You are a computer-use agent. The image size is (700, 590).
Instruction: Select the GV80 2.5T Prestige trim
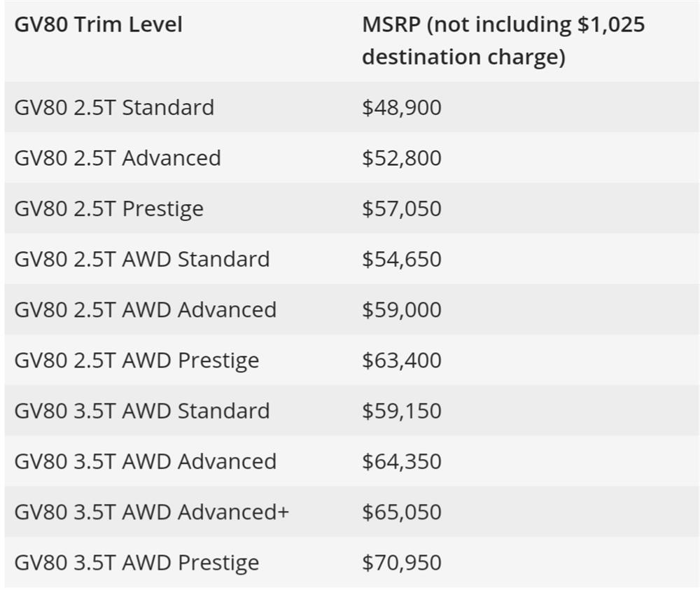click(x=109, y=209)
